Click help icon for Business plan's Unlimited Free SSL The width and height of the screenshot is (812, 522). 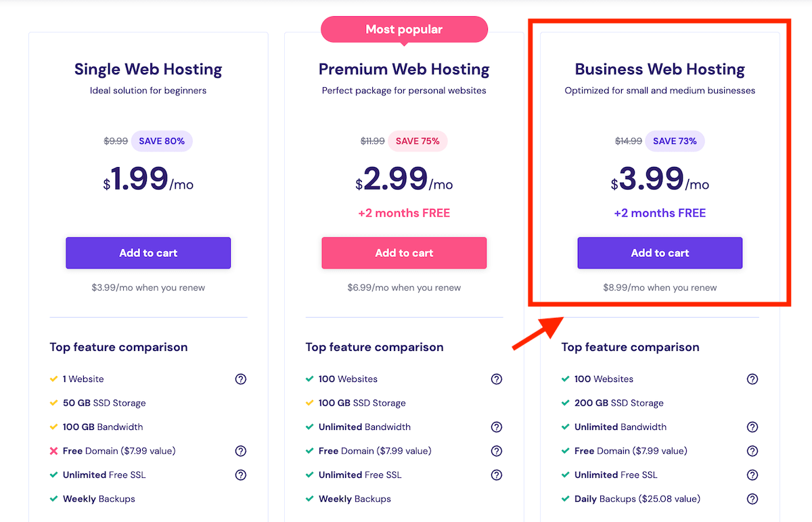752,475
